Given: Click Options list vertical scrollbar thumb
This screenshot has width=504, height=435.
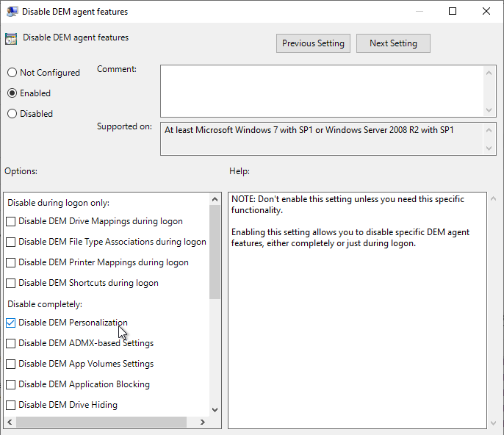Looking at the screenshot, I should (x=215, y=252).
